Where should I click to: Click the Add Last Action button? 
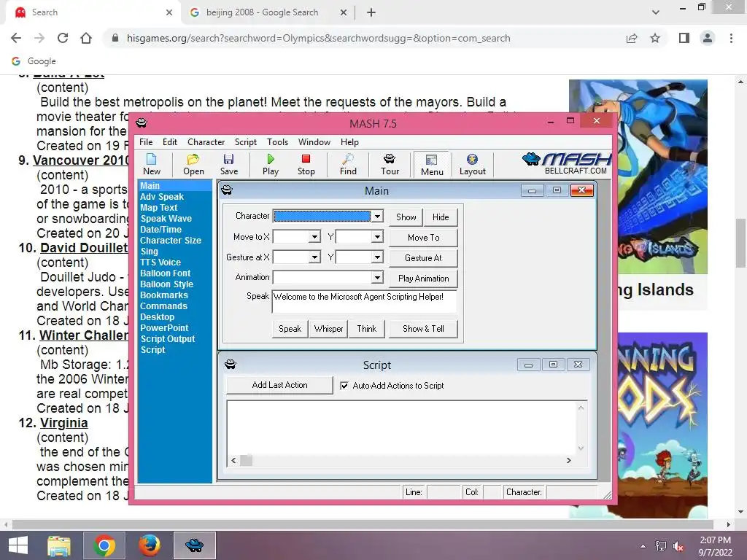279,385
